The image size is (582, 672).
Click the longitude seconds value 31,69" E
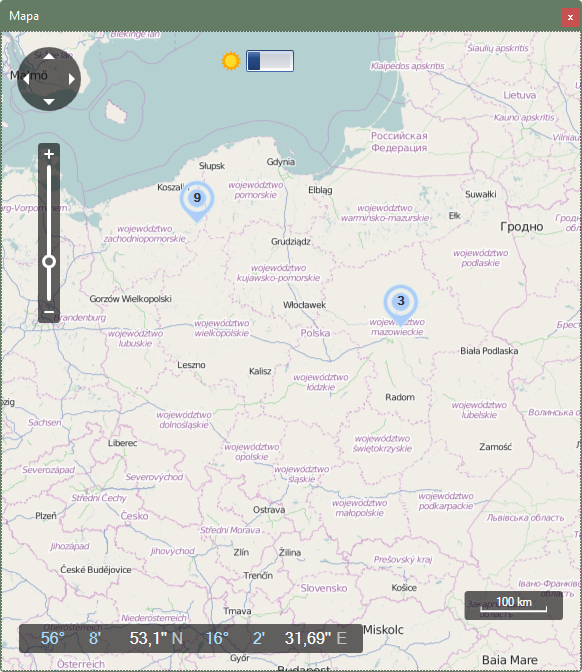315,638
